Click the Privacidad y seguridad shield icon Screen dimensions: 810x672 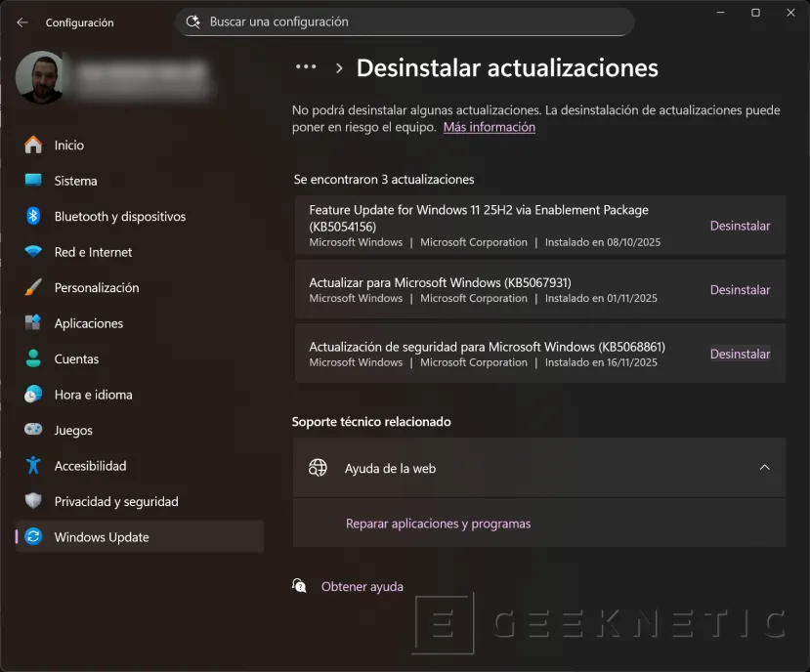click(33, 501)
